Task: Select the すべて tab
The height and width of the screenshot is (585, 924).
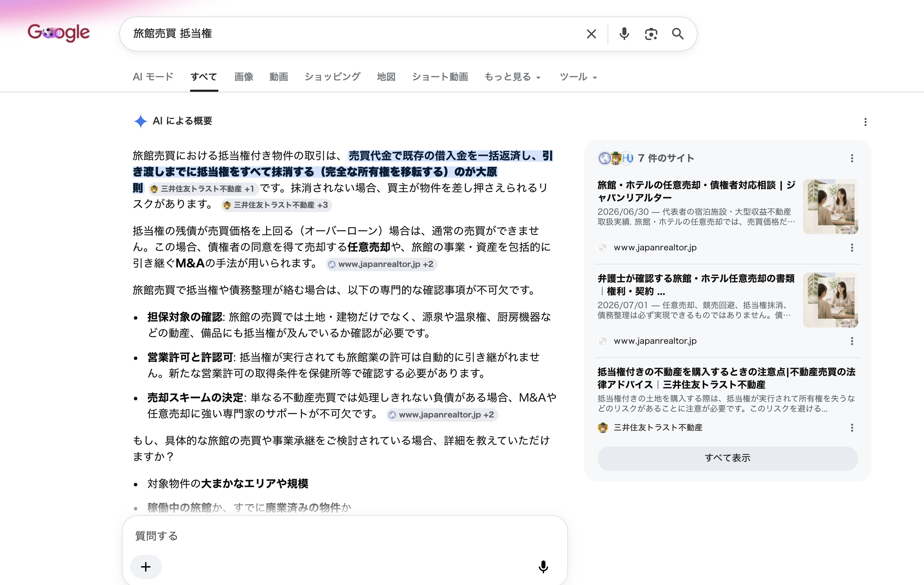Action: [204, 77]
